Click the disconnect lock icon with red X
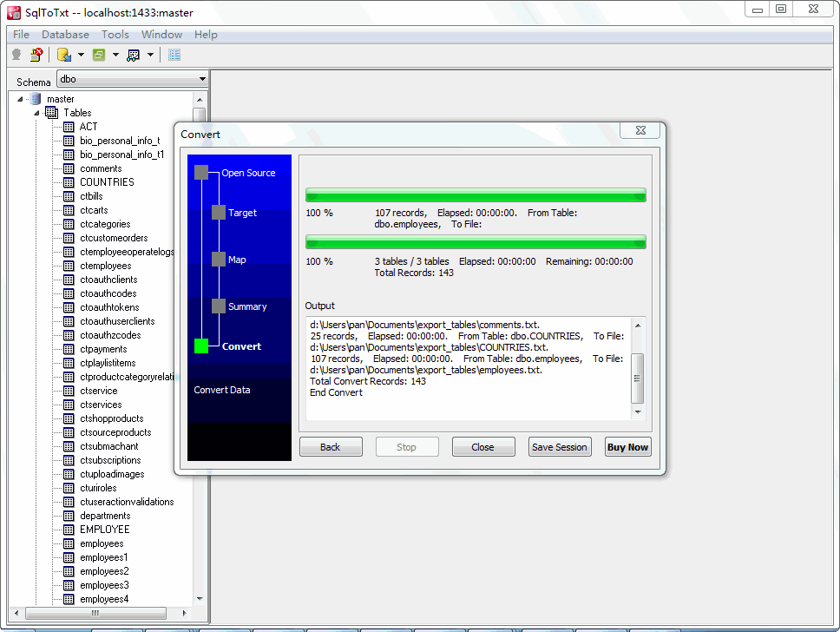The height and width of the screenshot is (632, 840). 36,55
